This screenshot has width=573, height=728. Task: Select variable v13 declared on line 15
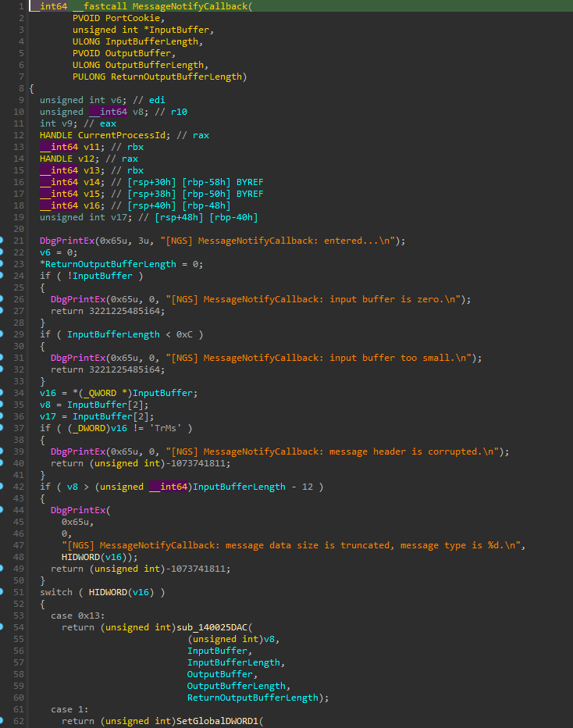(x=91, y=170)
